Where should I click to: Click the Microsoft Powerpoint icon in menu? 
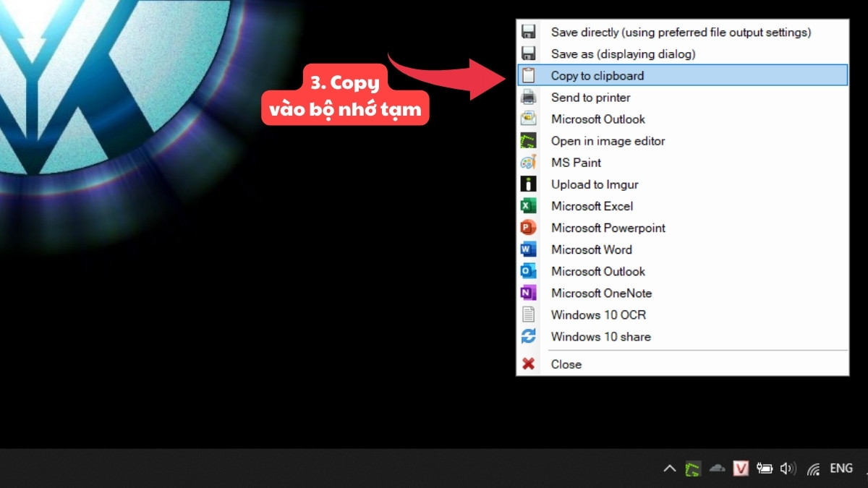(x=529, y=228)
